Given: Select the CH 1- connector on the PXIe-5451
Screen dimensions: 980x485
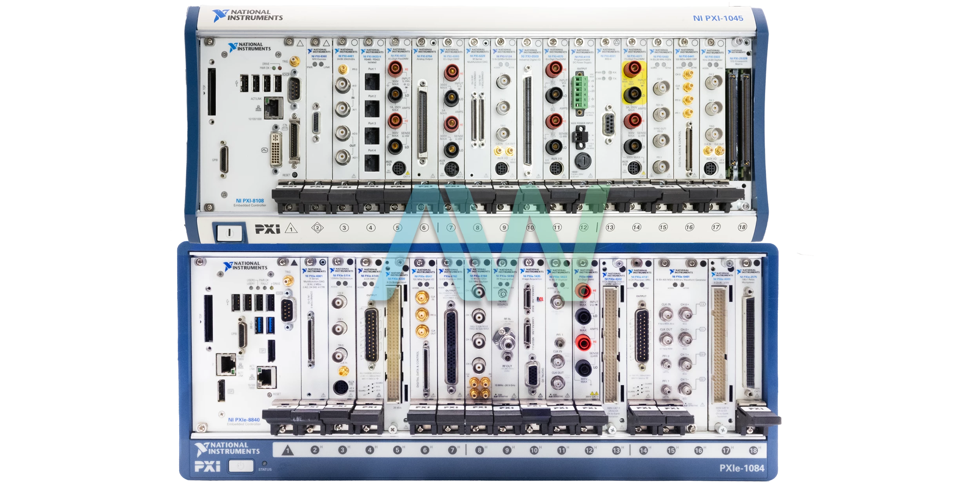Looking at the screenshot, I should click(685, 389).
